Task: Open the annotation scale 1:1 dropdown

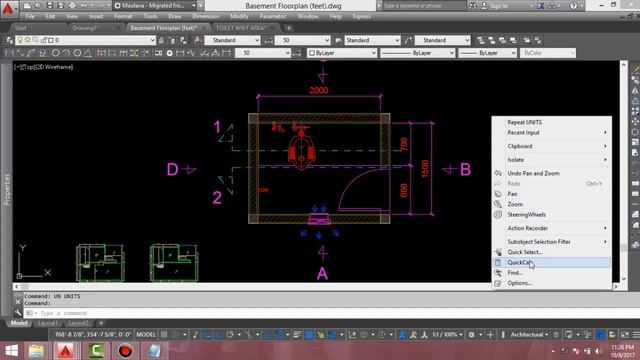Action: (448, 335)
